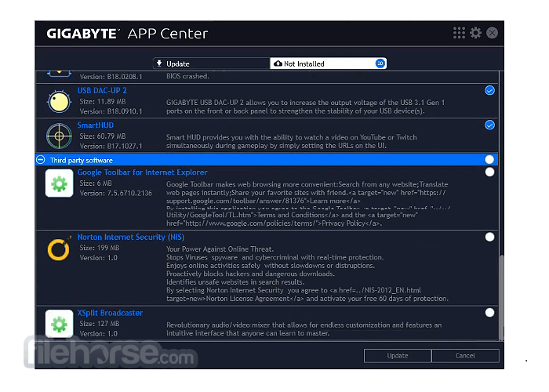Click the cloud icon on Not Installed tab
The height and width of the screenshot is (392, 549).
[278, 64]
